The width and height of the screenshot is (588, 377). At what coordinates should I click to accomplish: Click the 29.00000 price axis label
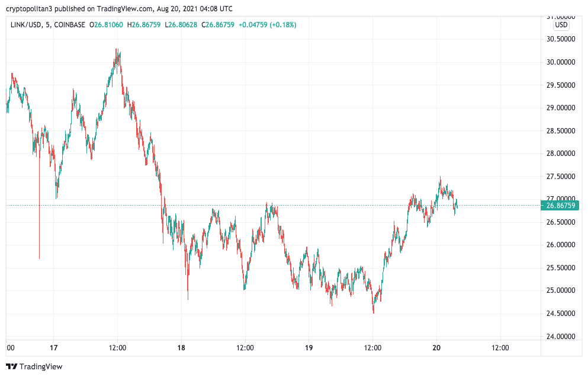coord(561,108)
